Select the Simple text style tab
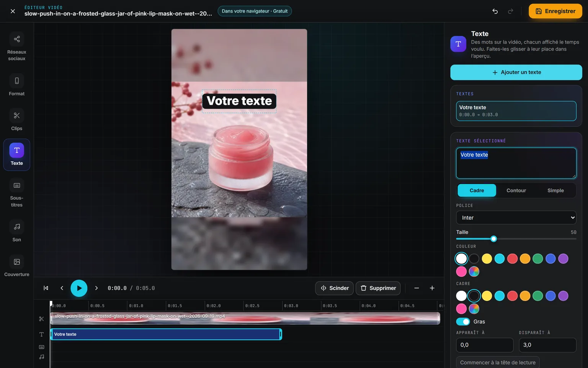The width and height of the screenshot is (588, 368). 555,191
